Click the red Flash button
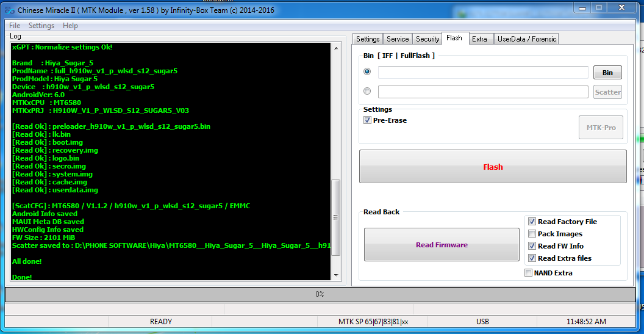Screen dimensions: 644x334 point(493,167)
